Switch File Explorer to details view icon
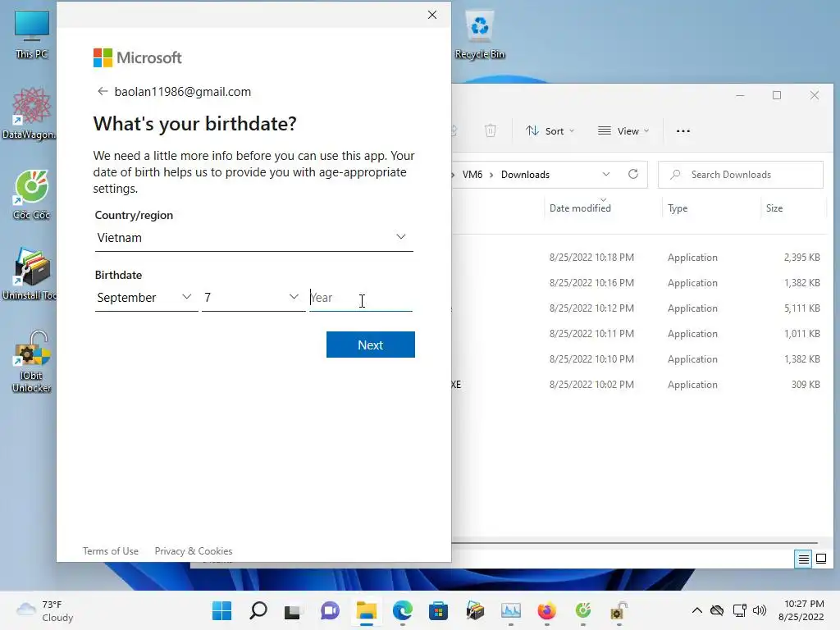Image resolution: width=840 pixels, height=630 pixels. 804,559
